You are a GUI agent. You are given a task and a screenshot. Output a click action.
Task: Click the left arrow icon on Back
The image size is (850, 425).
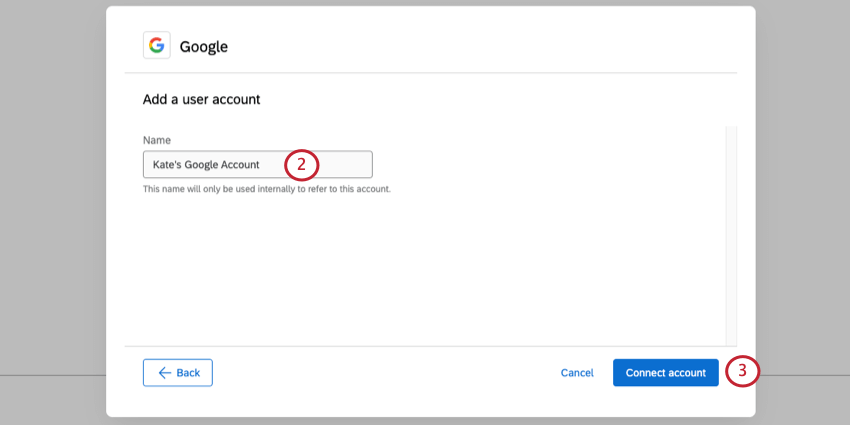click(165, 372)
